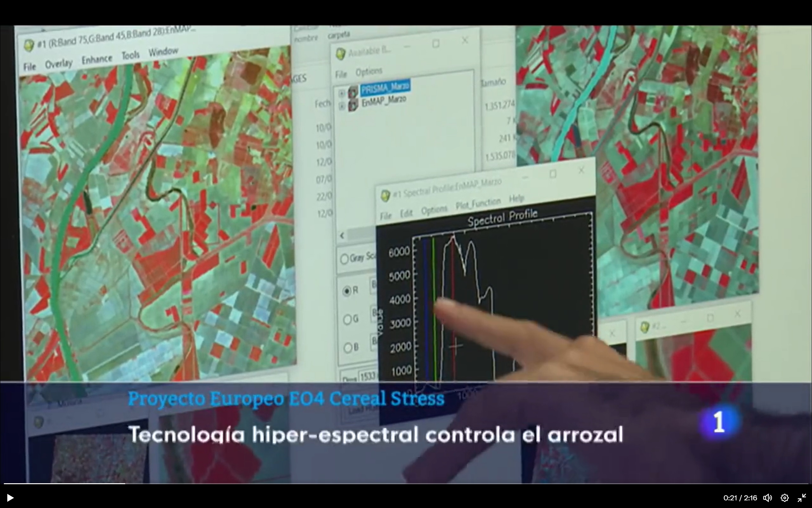Viewport: 812px width, 508px height.
Task: Open Help menu in Spectral Profile window
Action: [516, 199]
